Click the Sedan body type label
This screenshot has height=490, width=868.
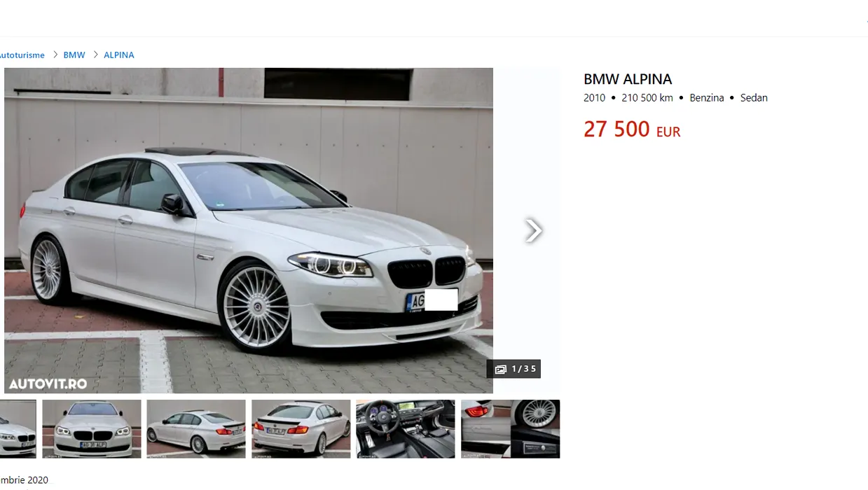[x=754, y=98]
